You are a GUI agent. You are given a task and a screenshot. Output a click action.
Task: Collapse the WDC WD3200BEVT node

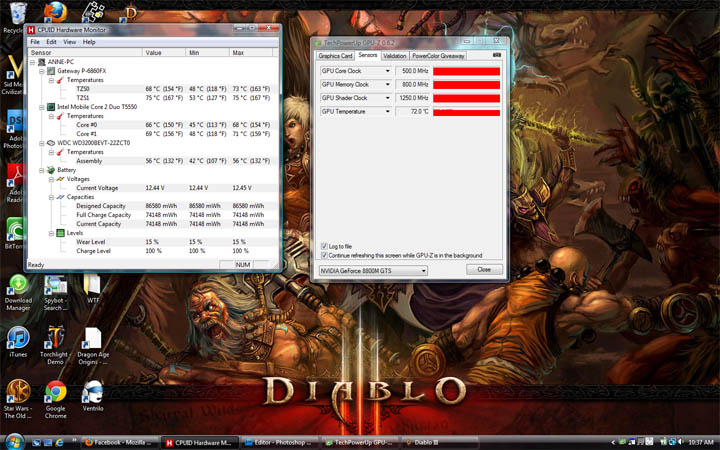pyautogui.click(x=42, y=143)
